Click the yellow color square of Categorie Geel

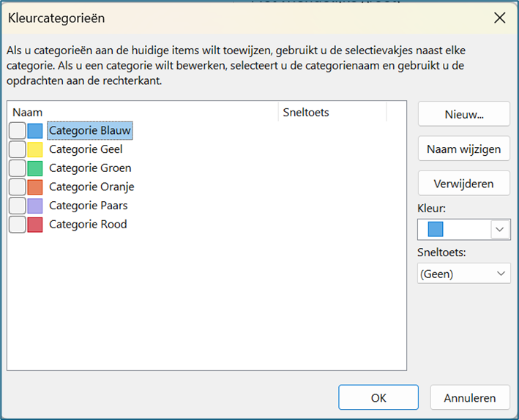pos(35,149)
